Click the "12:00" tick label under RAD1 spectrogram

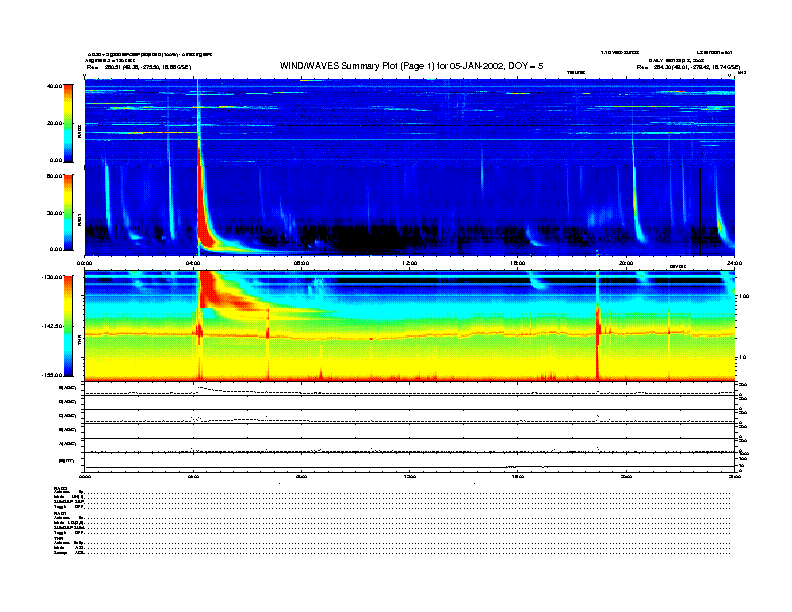pos(410,263)
